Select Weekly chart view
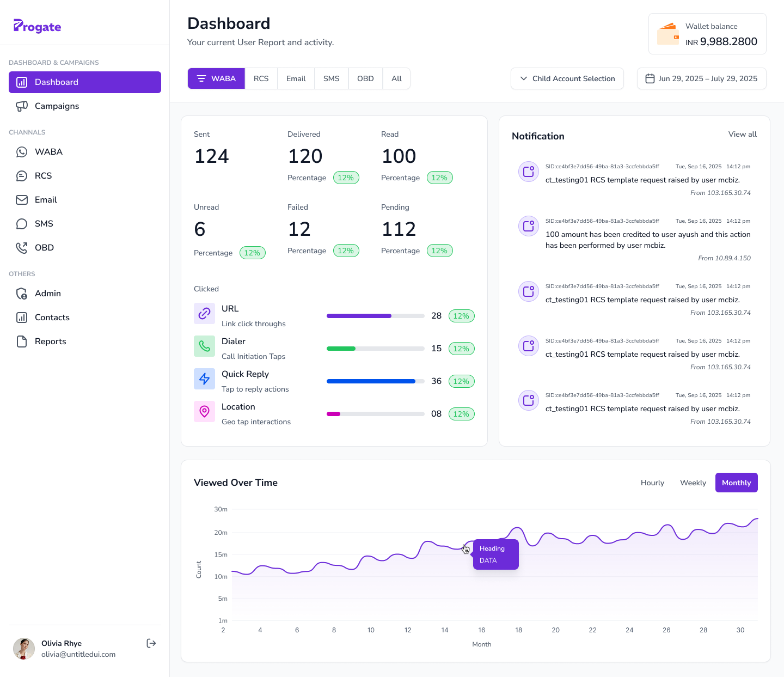The width and height of the screenshot is (784, 677). 693,483
